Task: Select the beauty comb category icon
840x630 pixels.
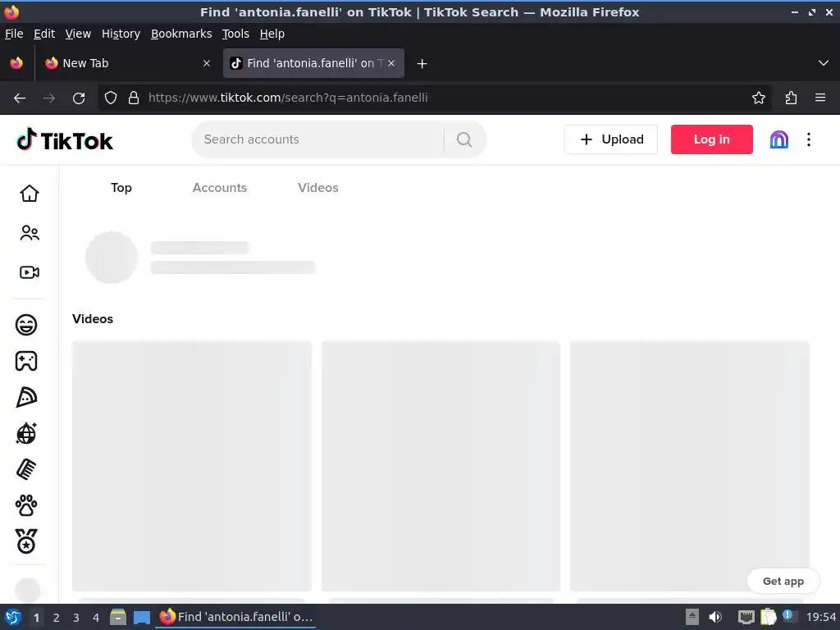Action: 26,469
